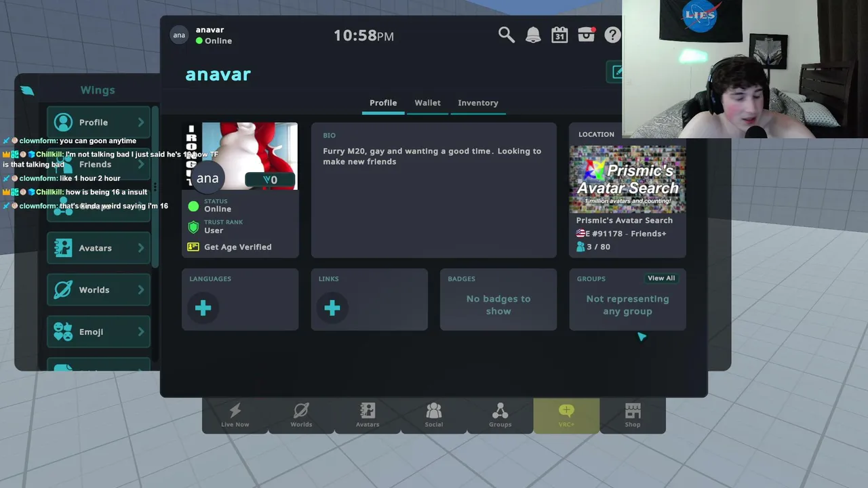Click 'No badges to show' text

[x=498, y=305]
